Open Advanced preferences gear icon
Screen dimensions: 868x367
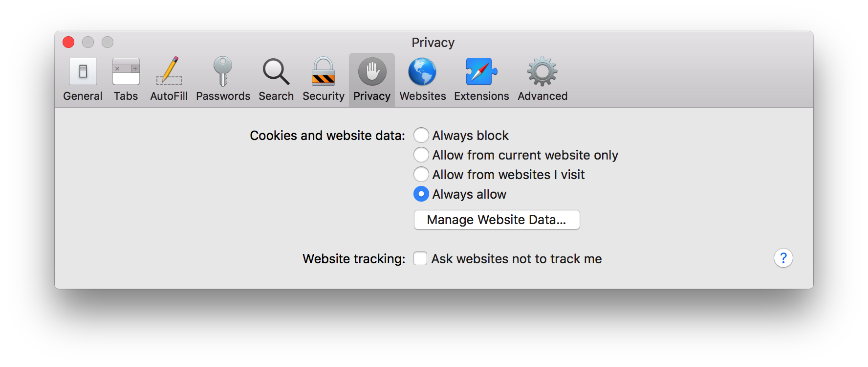click(542, 71)
